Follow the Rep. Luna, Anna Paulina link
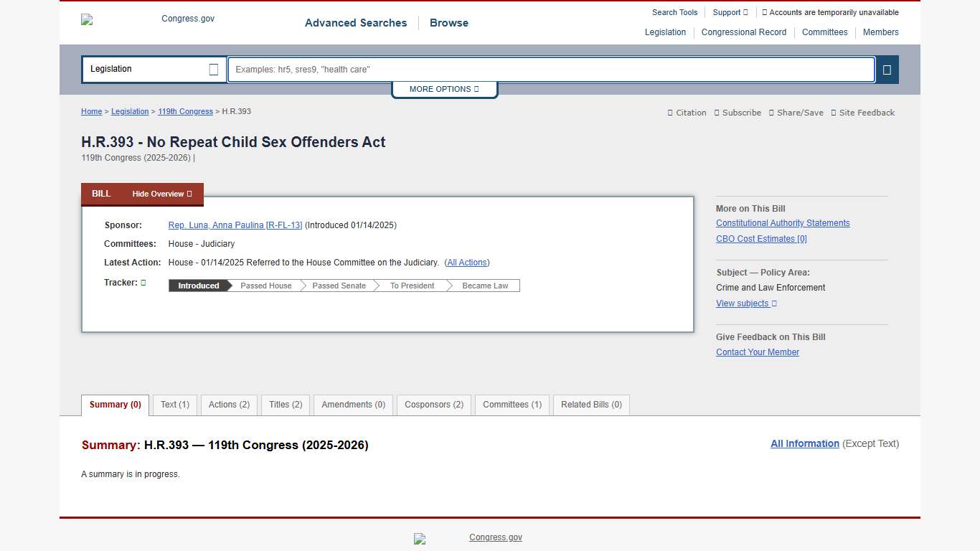Viewport: 980px width, 551px height. tap(235, 225)
